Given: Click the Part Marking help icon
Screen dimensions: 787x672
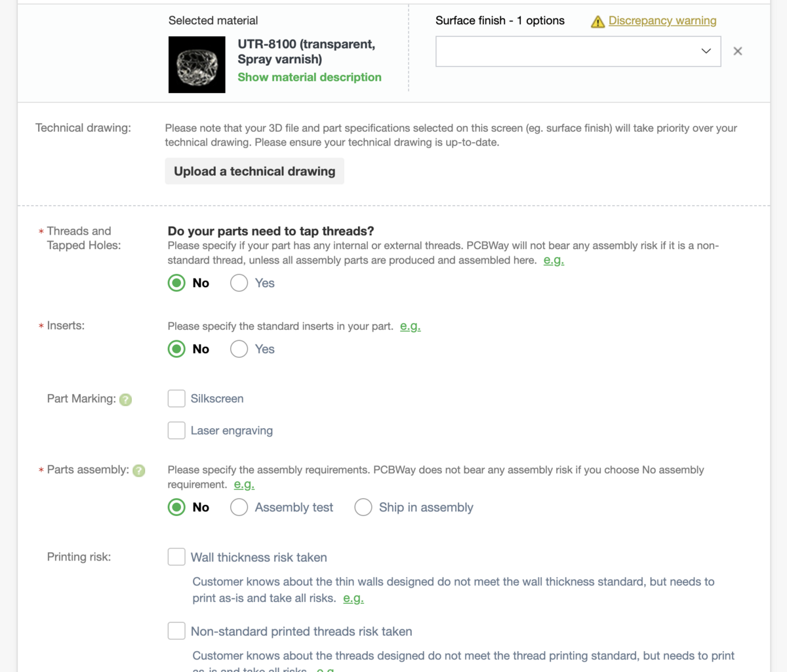Looking at the screenshot, I should point(126,399).
